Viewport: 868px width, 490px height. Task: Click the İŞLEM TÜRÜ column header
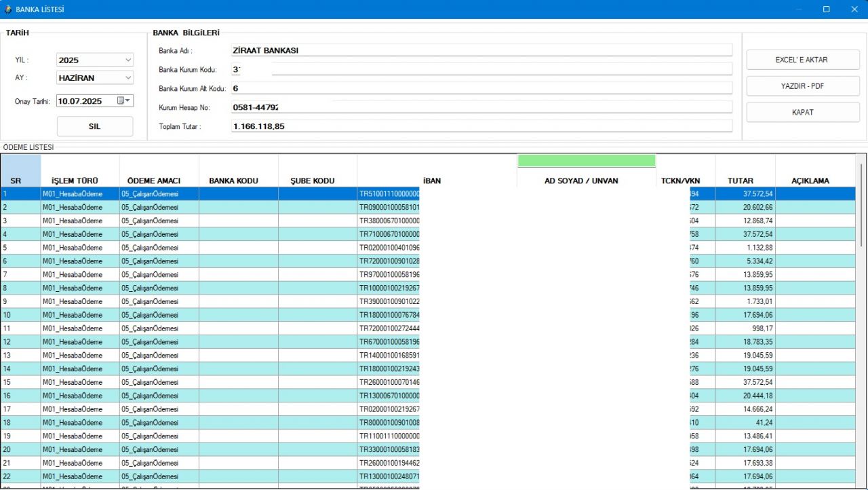(x=75, y=181)
